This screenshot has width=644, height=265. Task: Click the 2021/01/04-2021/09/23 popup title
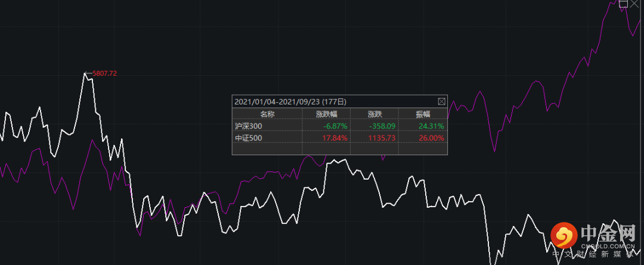[x=290, y=101]
